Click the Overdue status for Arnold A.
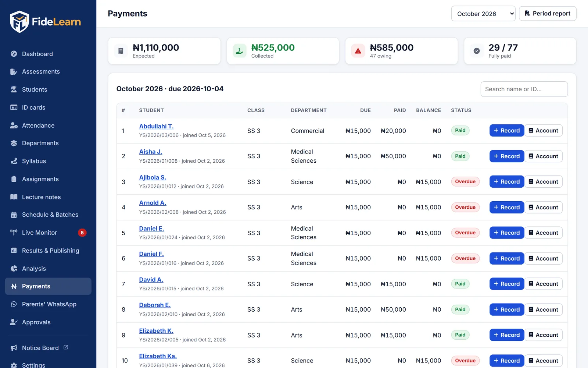The width and height of the screenshot is (588, 368). 465,207
